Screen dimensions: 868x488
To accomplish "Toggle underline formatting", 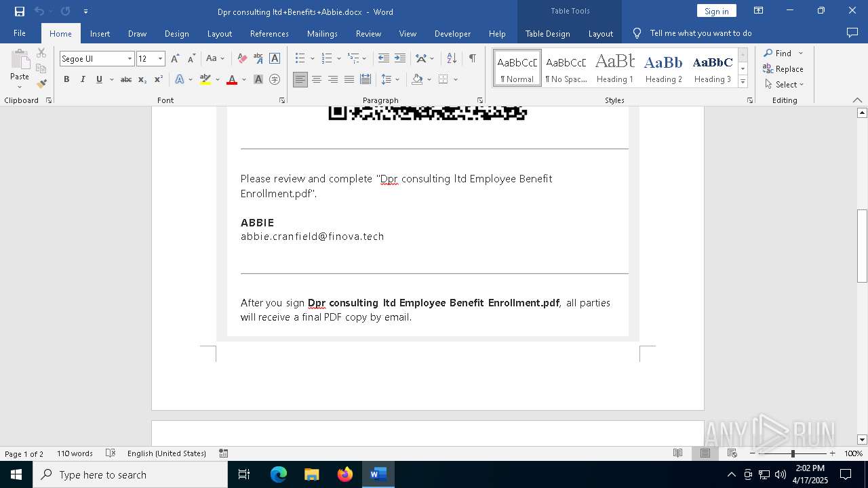I will coord(99,79).
